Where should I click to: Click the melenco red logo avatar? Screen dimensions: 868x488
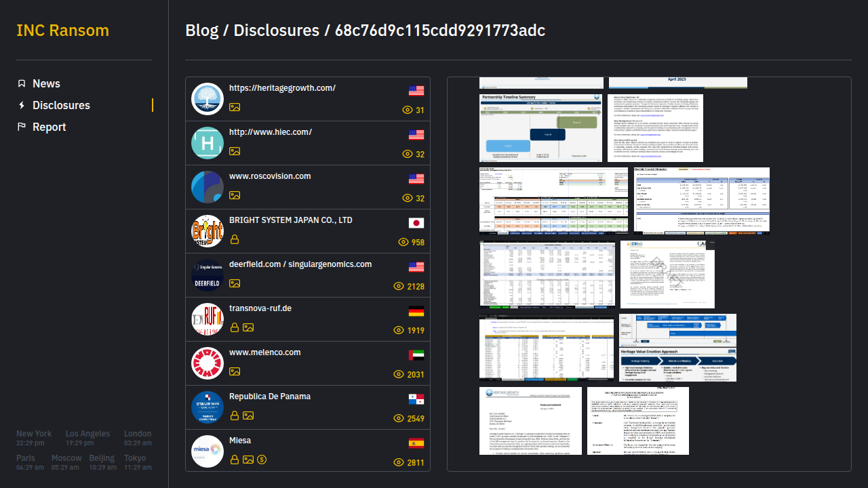208,363
